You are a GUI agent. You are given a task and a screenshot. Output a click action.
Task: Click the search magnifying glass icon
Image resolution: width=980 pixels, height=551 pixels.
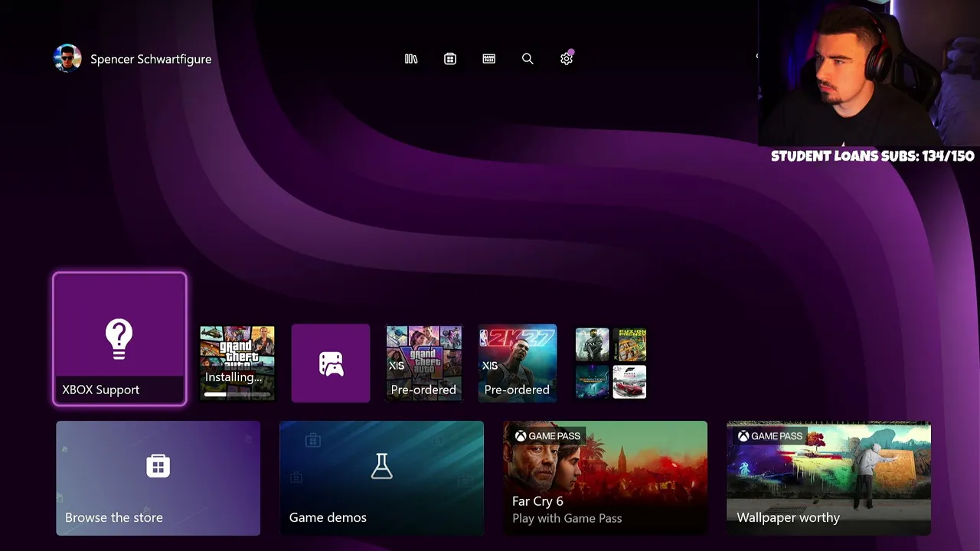528,59
